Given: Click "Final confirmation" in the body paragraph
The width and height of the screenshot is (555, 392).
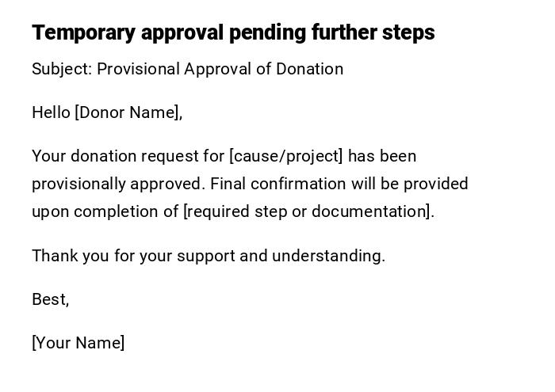Looking at the screenshot, I should [x=278, y=184].
